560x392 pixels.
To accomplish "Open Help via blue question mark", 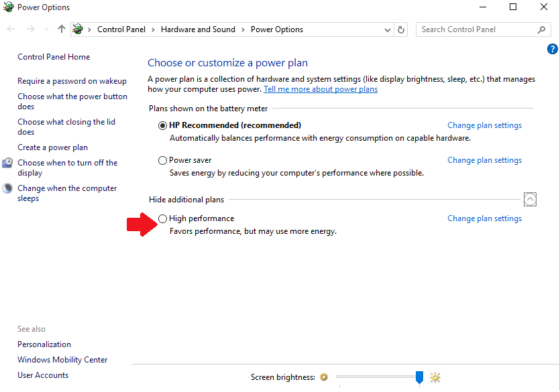I will tap(552, 49).
